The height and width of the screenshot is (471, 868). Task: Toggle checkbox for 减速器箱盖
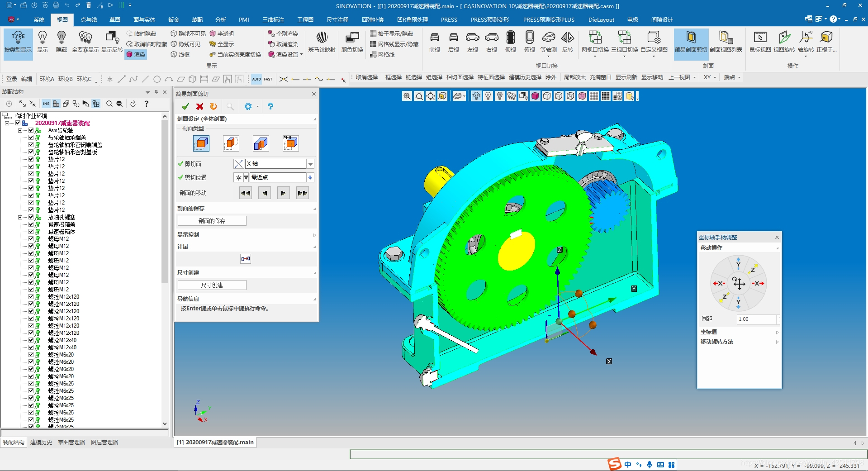click(31, 224)
